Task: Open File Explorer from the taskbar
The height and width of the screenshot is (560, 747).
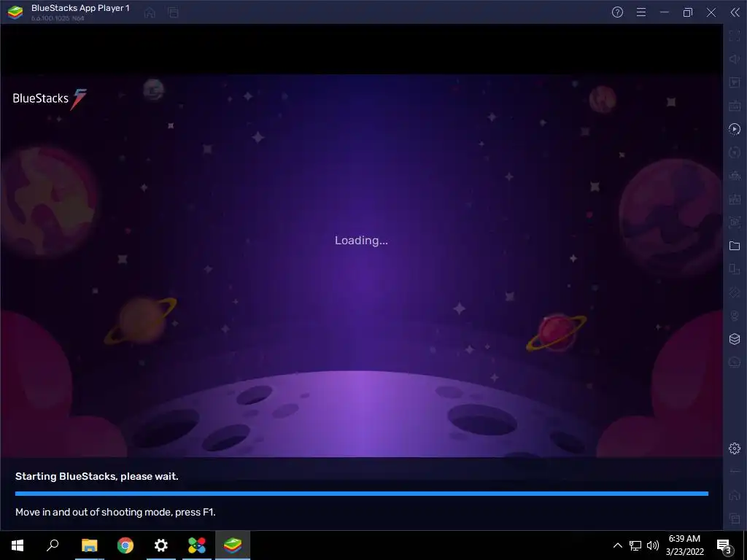Action: click(x=89, y=545)
